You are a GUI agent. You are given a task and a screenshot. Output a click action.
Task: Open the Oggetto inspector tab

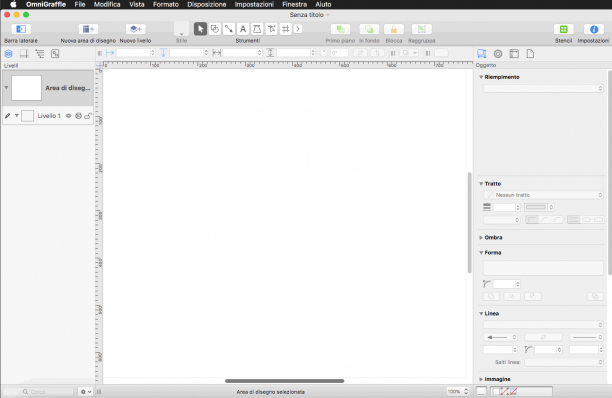click(482, 54)
